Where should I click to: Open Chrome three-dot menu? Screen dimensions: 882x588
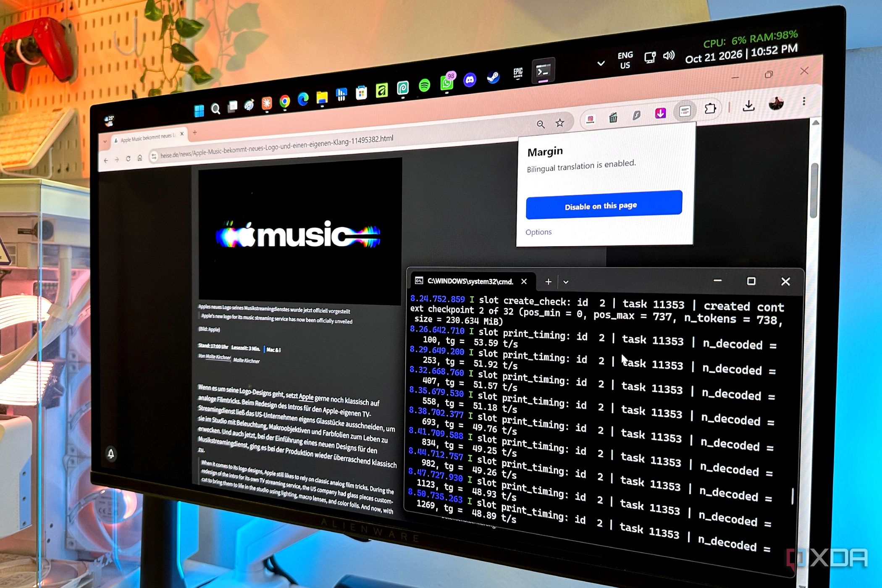click(803, 101)
